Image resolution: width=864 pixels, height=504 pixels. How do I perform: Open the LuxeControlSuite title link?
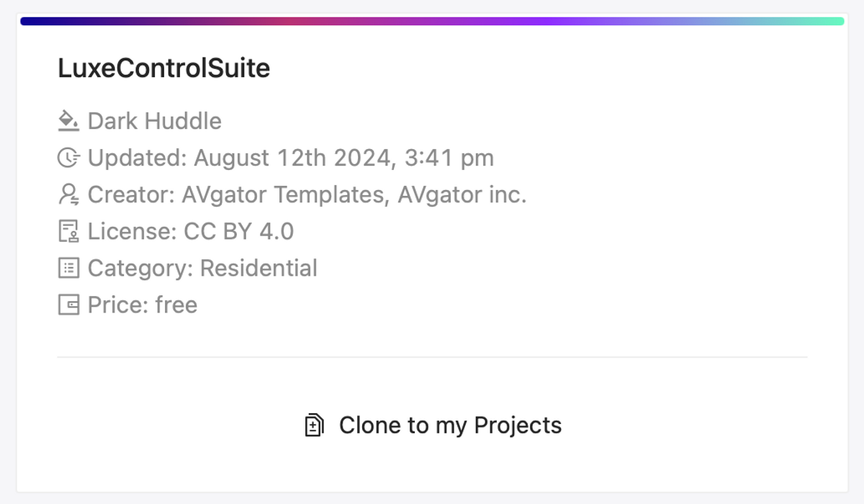[x=163, y=67]
